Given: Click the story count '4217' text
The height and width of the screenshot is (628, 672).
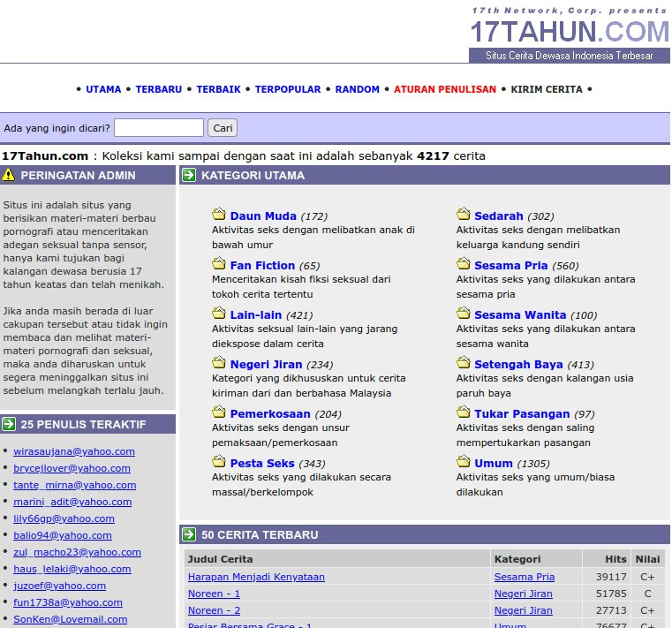Looking at the screenshot, I should click(433, 155).
